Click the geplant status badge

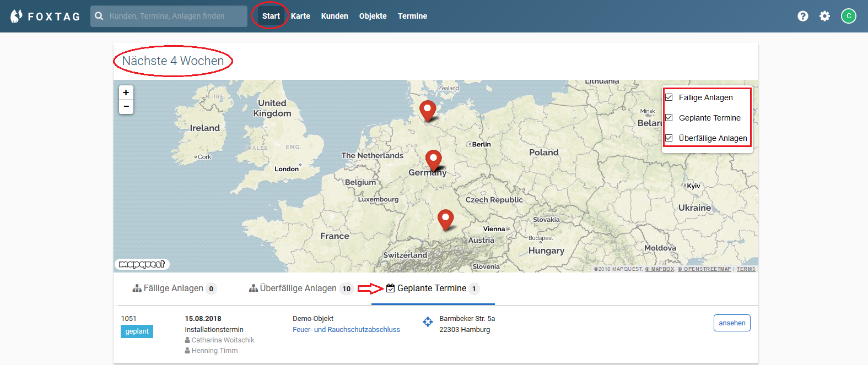pos(137,331)
